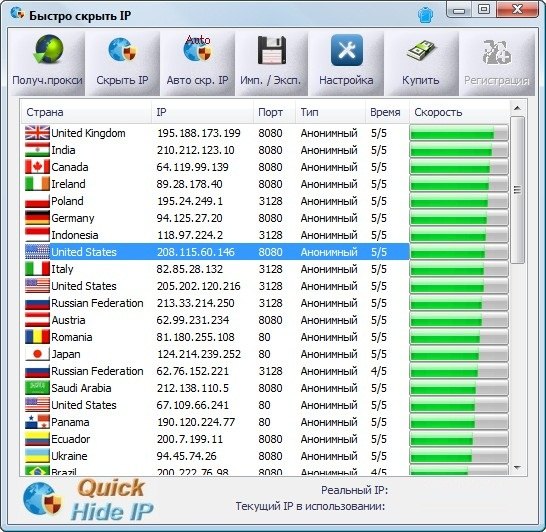
Task: Select IP 64.119.99.139
Action: point(192,167)
